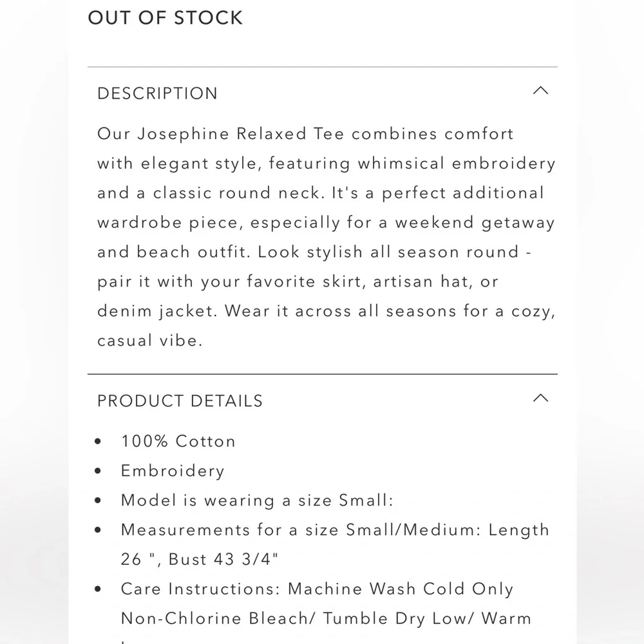Click "Model is wearing a size Small" text
The image size is (644, 644).
pos(256,500)
